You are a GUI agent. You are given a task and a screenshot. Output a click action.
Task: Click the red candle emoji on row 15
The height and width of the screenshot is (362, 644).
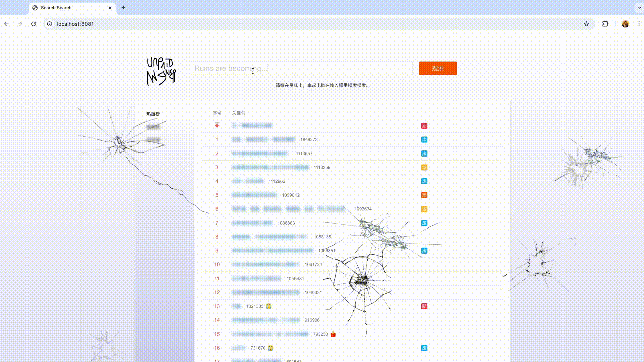[x=333, y=334]
